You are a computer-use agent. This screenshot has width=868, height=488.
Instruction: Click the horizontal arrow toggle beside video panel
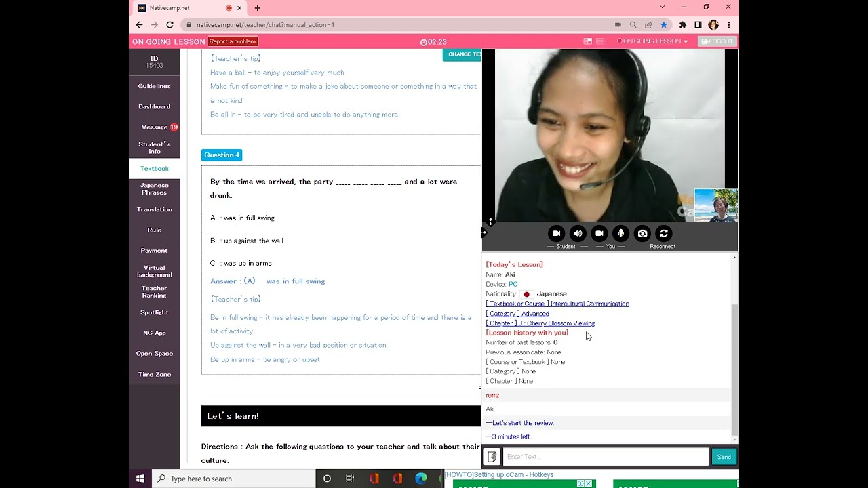tap(484, 232)
